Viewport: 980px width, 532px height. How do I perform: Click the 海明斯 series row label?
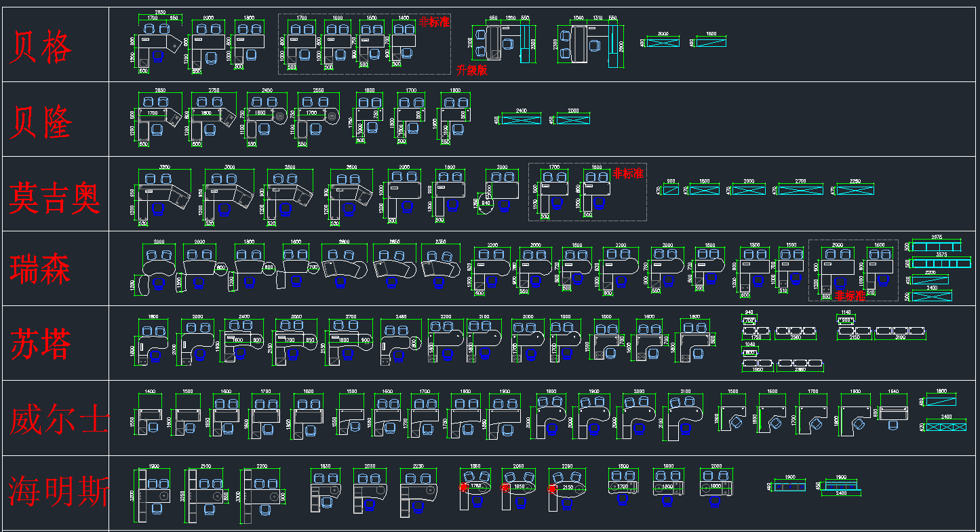coord(58,492)
